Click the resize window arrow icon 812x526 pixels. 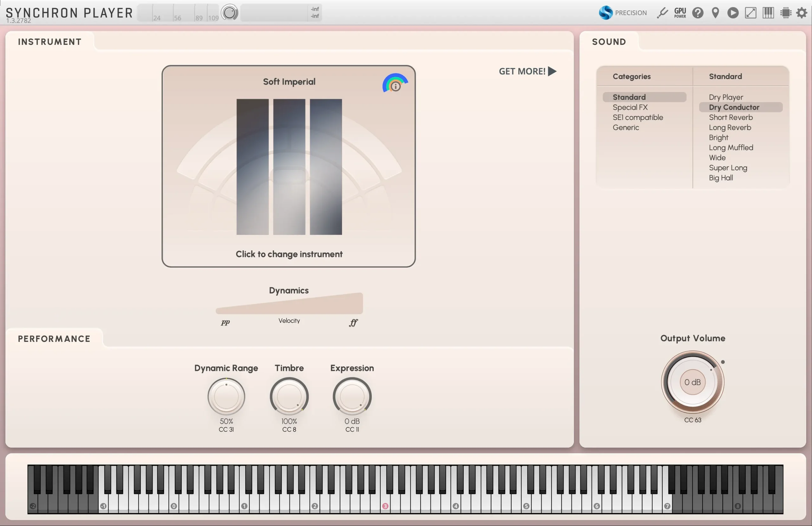[750, 13]
